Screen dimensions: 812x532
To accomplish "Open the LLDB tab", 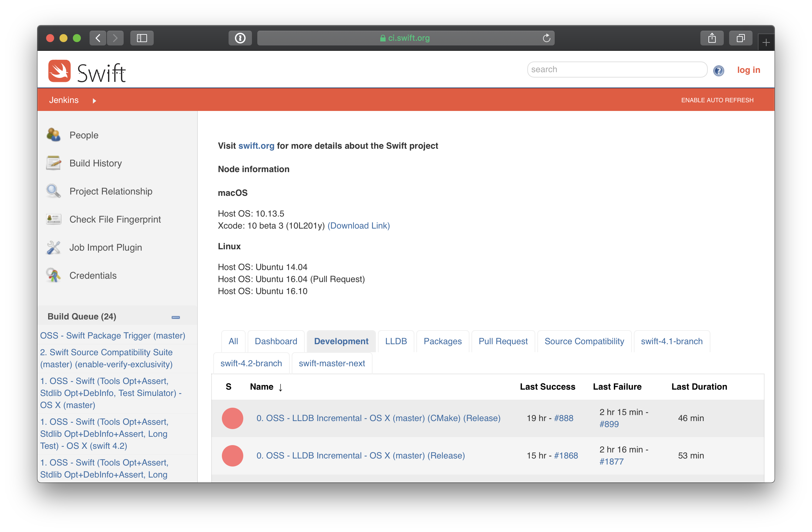I will pos(396,341).
